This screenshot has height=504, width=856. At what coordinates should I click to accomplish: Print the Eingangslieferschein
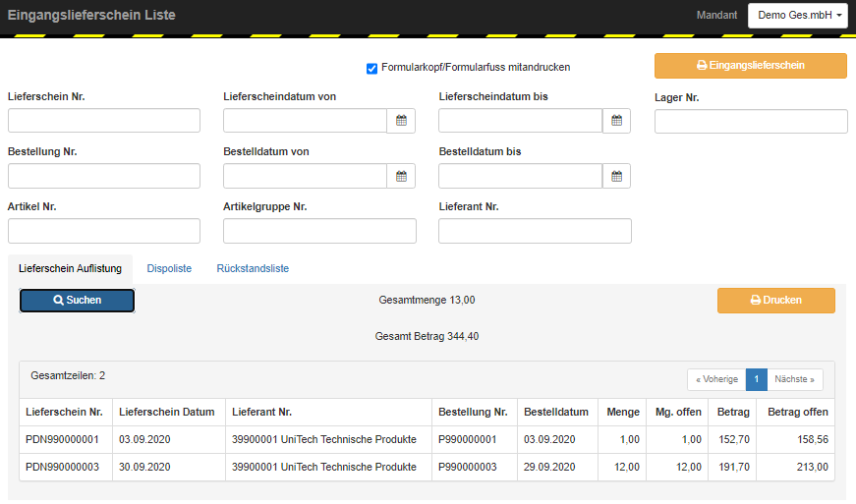(x=751, y=66)
